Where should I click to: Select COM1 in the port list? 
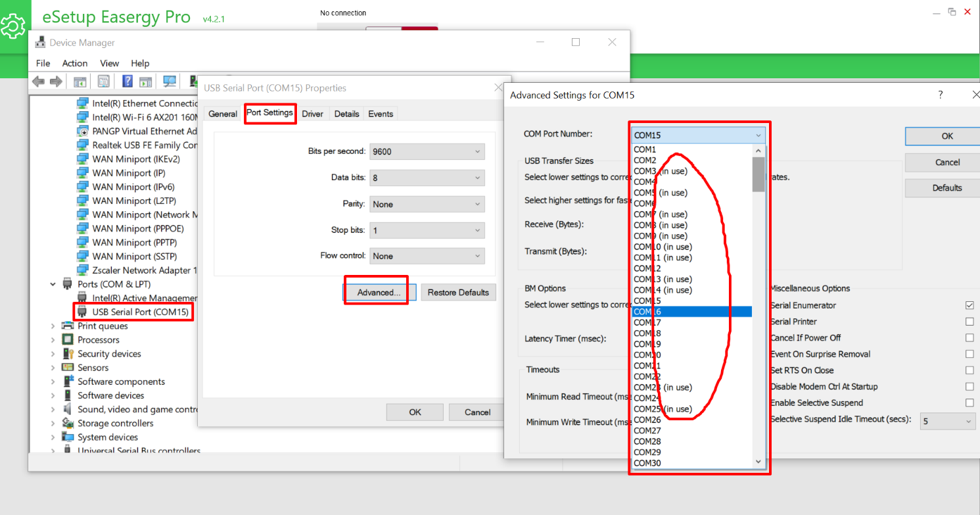pos(692,149)
